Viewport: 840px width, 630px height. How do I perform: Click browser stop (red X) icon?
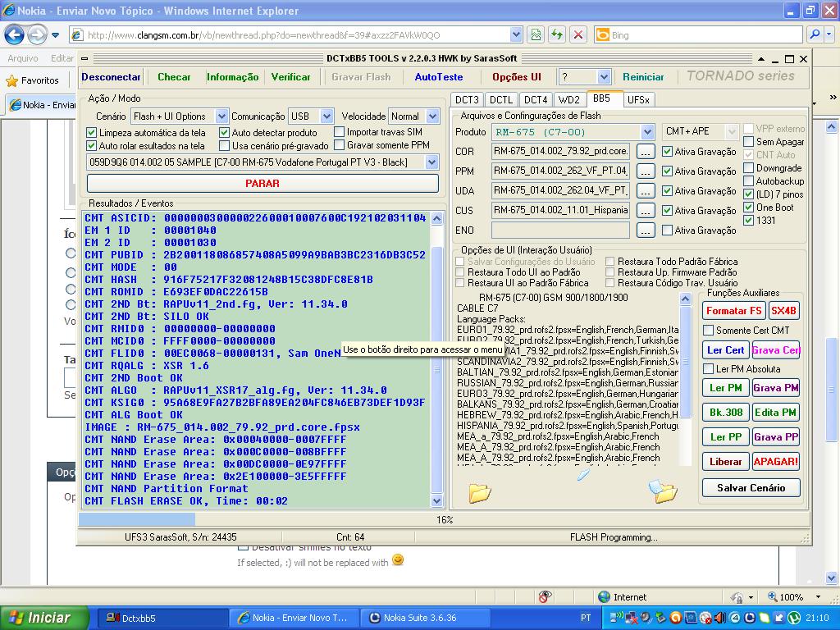pyautogui.click(x=578, y=34)
